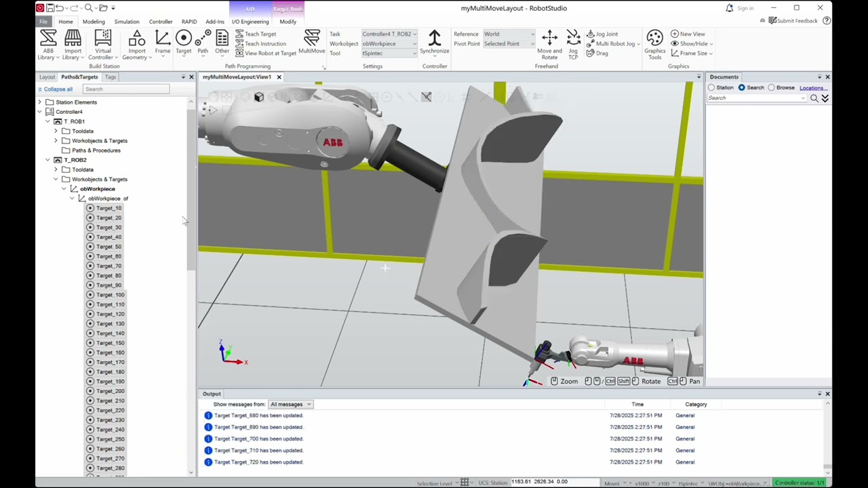This screenshot has width=868, height=488.
Task: Click the Locations link in Documents
Action: click(813, 87)
